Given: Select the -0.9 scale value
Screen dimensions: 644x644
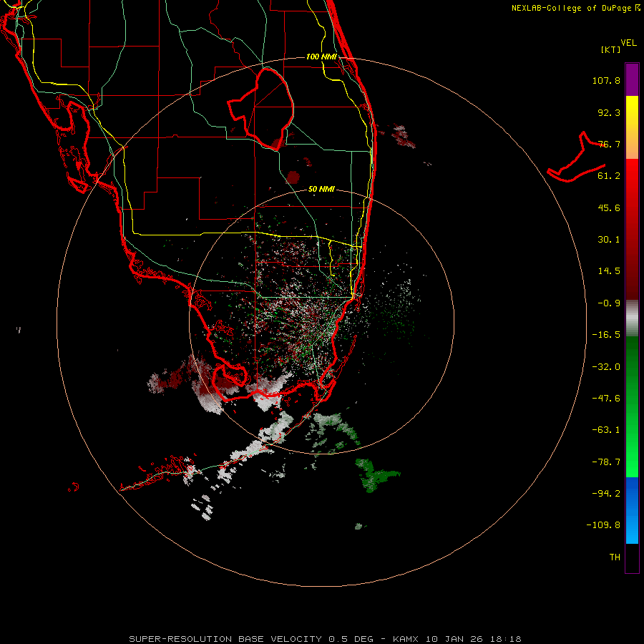Looking at the screenshot, I should pyautogui.click(x=609, y=303).
